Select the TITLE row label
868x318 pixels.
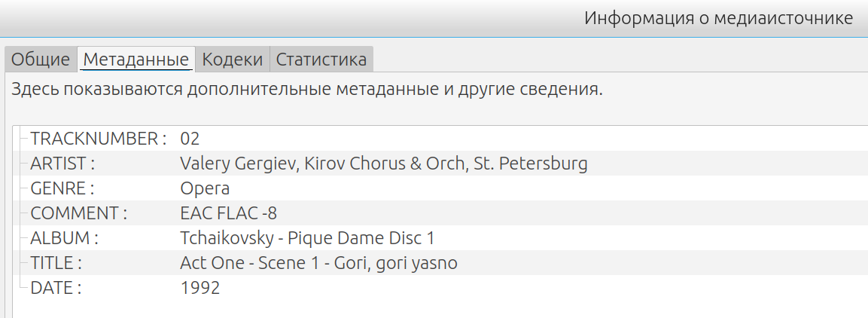click(56, 263)
